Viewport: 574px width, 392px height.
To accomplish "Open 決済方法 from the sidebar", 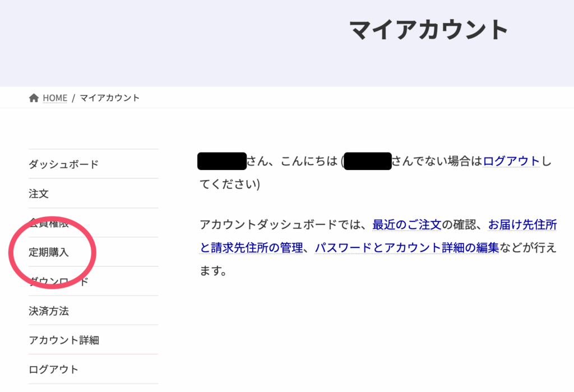I will click(x=49, y=311).
